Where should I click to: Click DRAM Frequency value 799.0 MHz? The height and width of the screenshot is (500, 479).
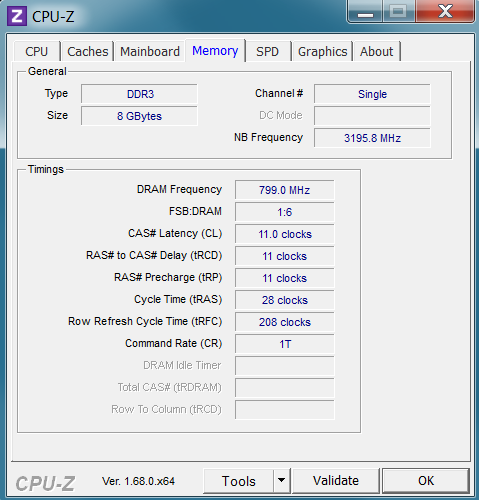tap(285, 190)
